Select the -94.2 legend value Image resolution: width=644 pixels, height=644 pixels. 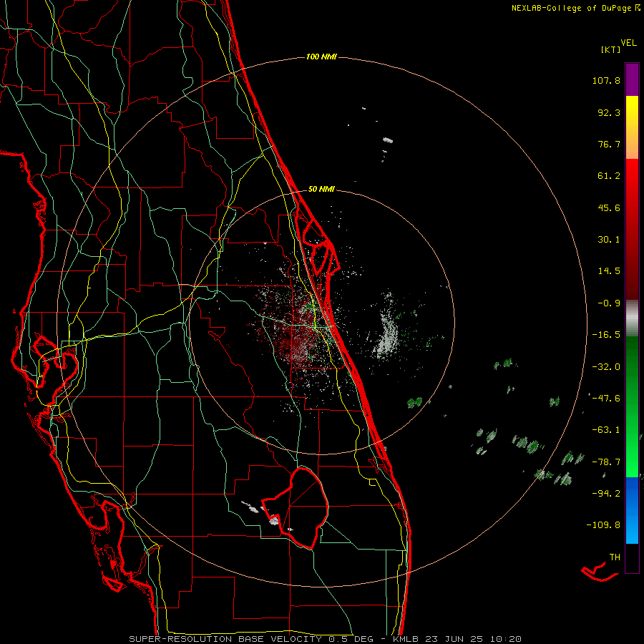(606, 493)
